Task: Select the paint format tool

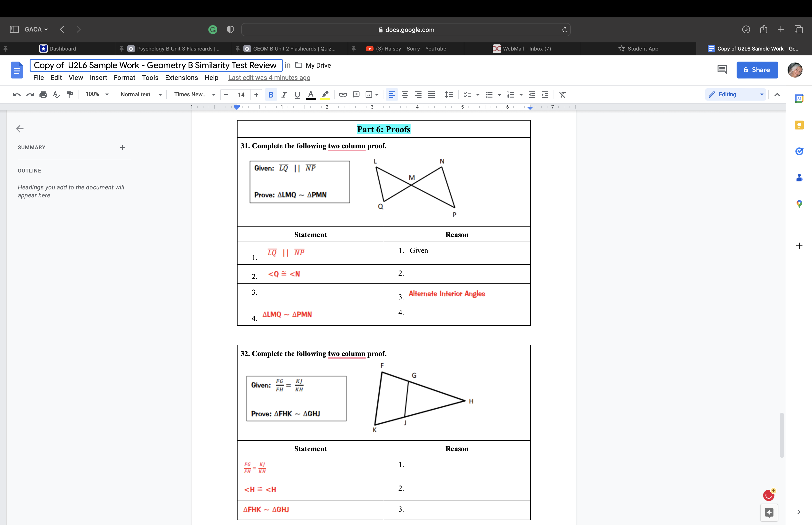Action: [x=70, y=94]
